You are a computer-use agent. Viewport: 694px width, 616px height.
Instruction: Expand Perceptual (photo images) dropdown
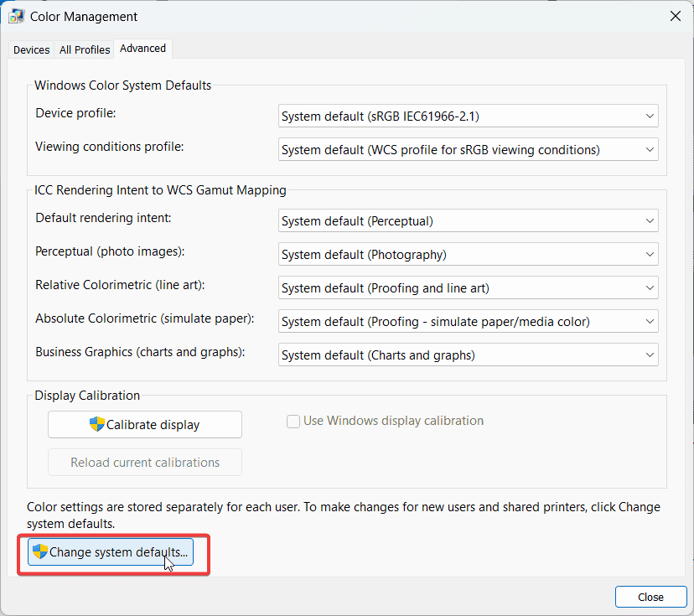coord(468,255)
